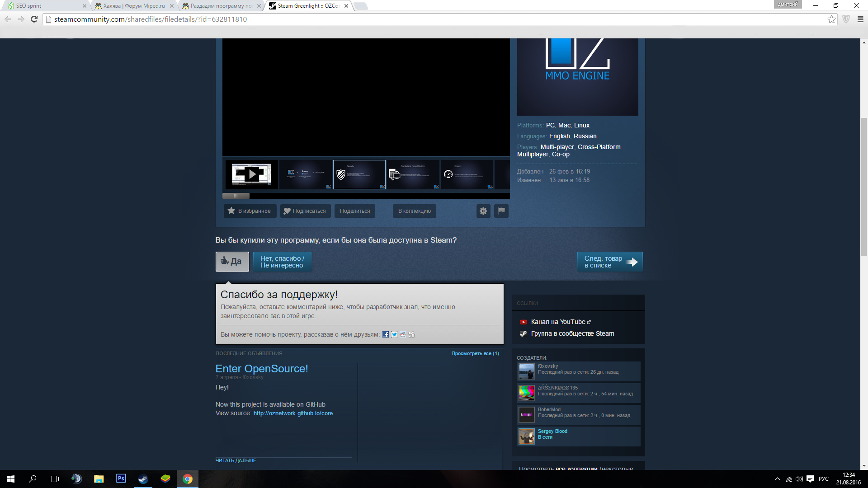Vote Да for this program

click(232, 262)
